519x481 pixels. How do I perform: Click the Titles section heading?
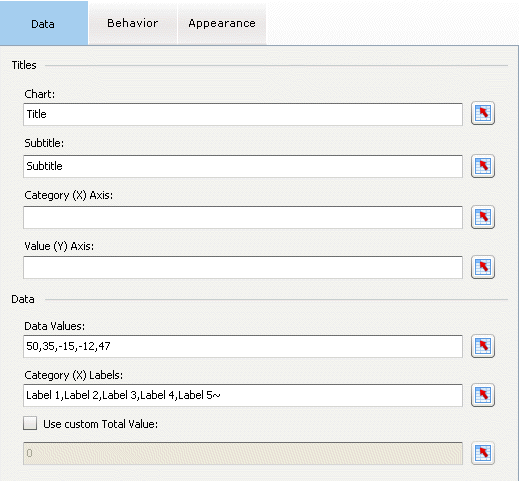point(24,65)
